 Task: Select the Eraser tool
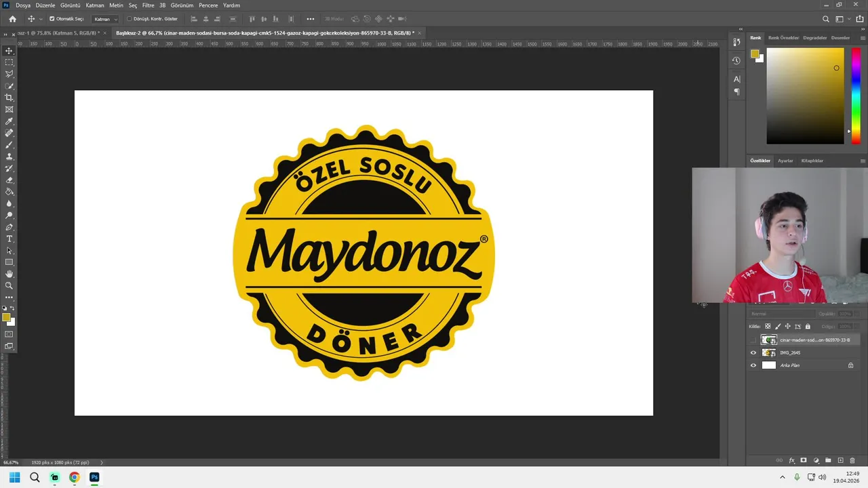[9, 180]
